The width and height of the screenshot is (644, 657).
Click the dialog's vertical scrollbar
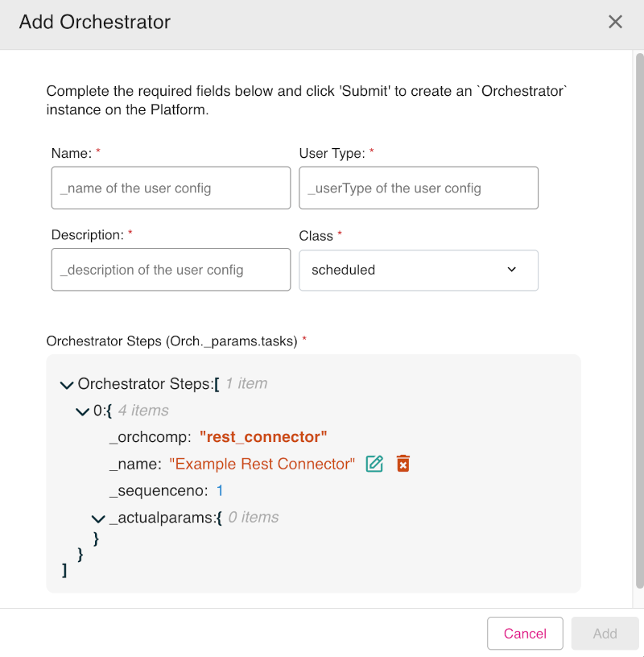[639, 322]
